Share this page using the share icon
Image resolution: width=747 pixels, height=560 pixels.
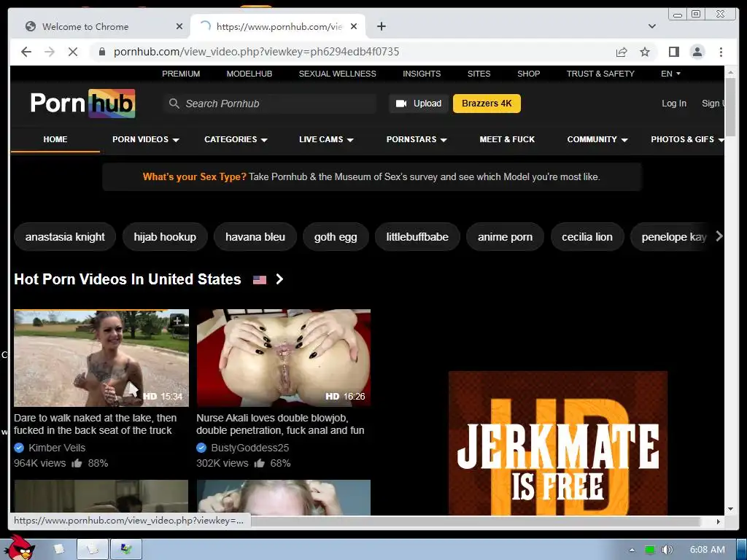coord(622,52)
